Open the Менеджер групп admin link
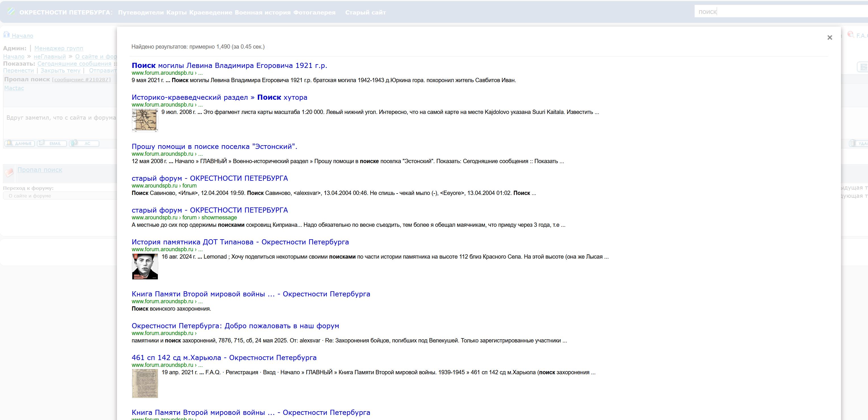 pos(59,48)
